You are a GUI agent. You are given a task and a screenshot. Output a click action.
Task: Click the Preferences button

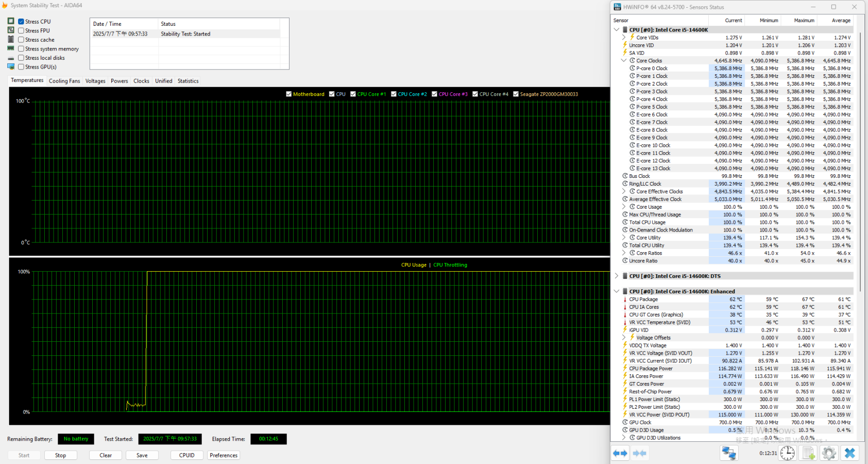224,455
